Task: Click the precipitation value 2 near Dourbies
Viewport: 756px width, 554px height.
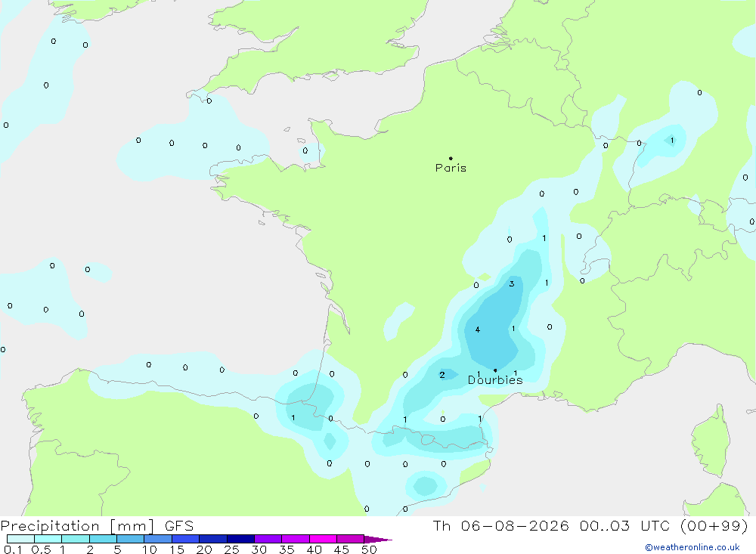Action: (442, 375)
